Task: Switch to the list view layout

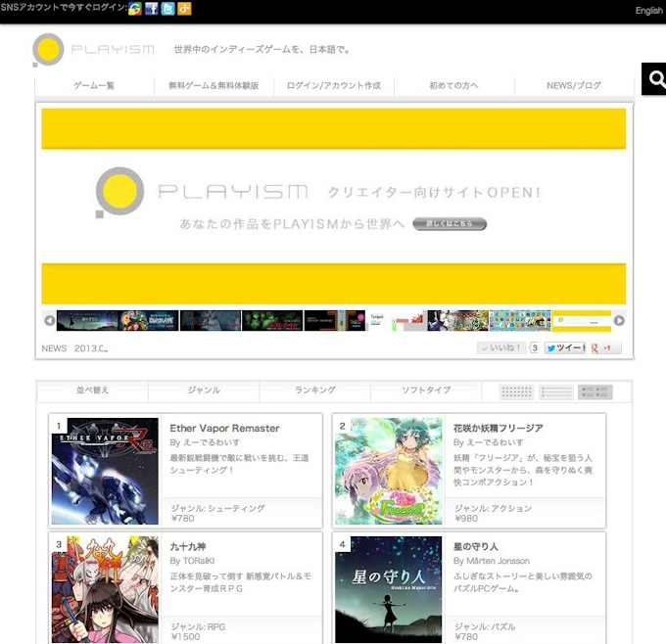Action: click(x=555, y=392)
